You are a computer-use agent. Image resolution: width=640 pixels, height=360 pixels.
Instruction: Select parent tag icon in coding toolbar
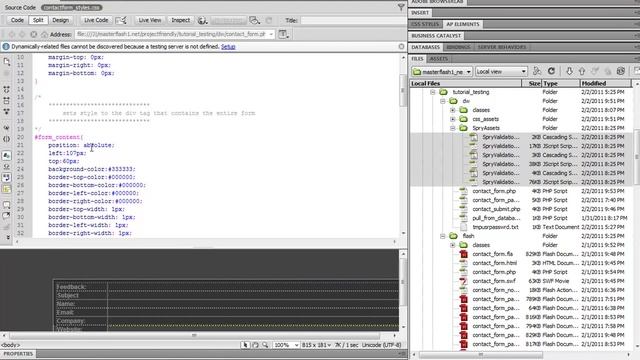pos(7,128)
